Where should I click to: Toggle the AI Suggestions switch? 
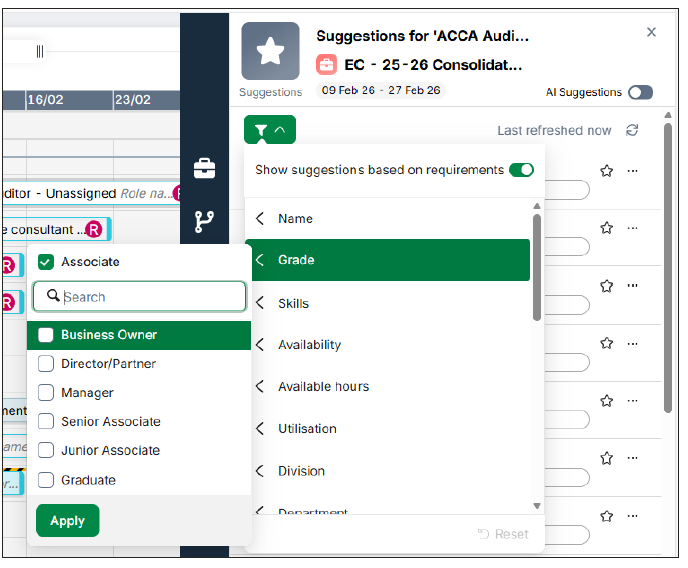[640, 92]
